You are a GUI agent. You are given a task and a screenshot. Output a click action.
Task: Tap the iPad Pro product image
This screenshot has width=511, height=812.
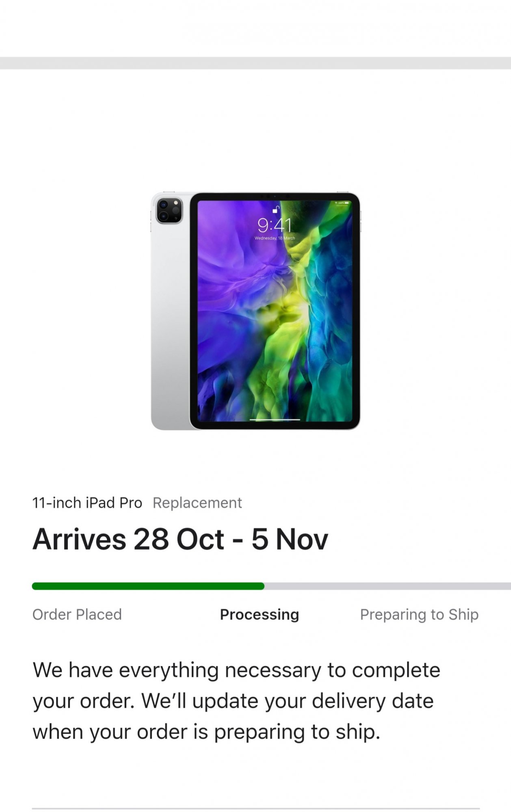[256, 311]
